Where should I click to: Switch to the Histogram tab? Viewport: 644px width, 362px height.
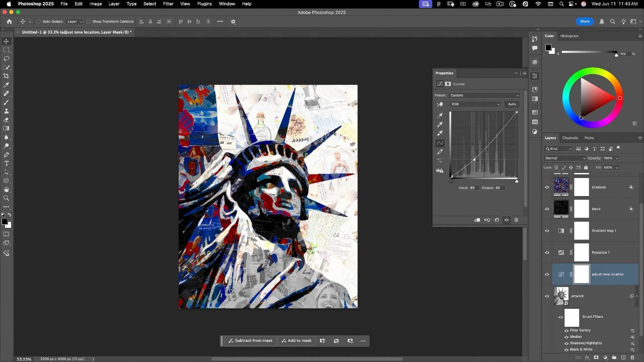[570, 36]
